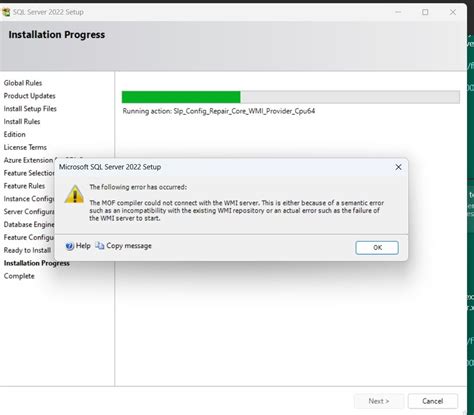Click the MOF compiler error message text

click(236, 210)
